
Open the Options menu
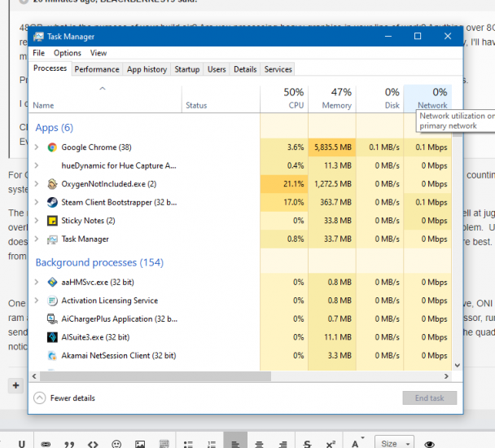pos(68,53)
